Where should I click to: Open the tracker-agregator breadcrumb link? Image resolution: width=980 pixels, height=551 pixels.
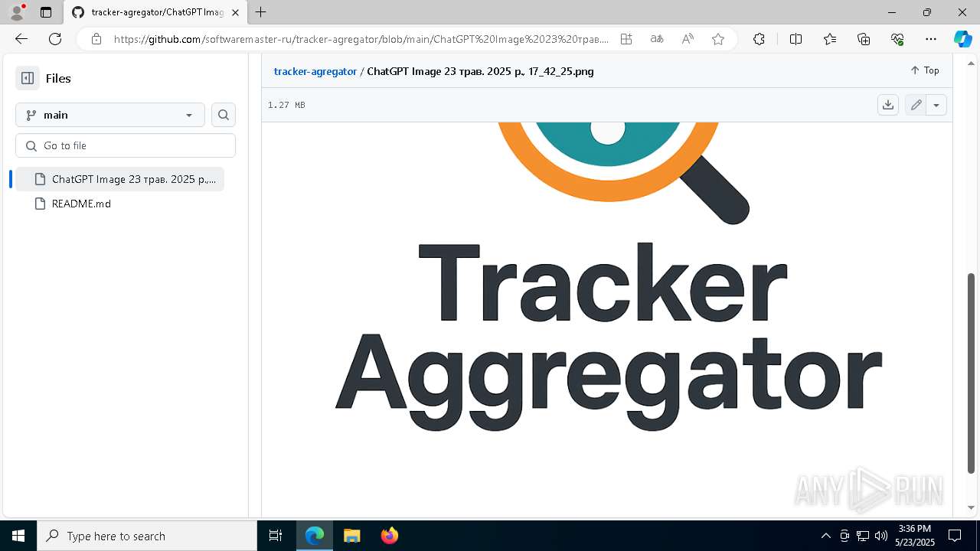315,71
